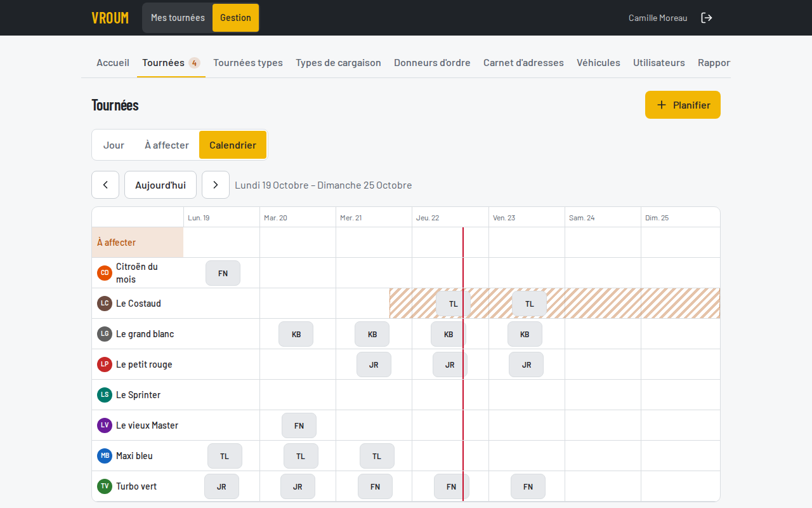Open TL tour on Monday for Maxi bleu
The image size is (812, 508).
(225, 456)
